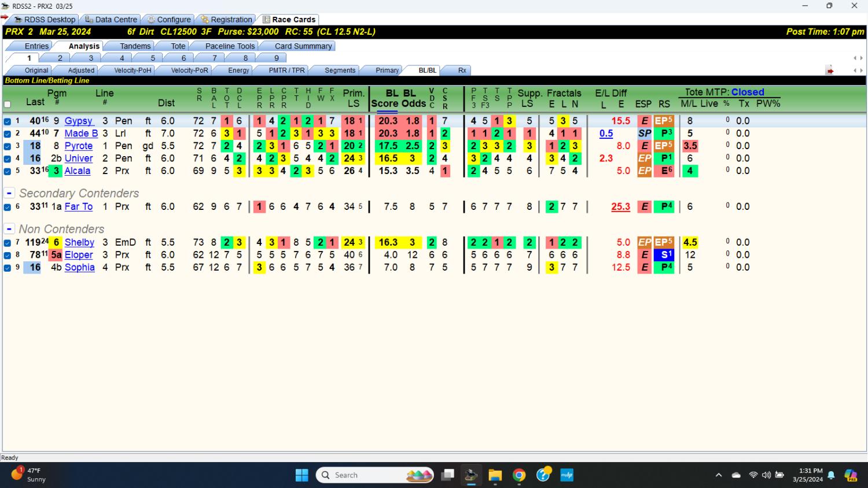Image resolution: width=868 pixels, height=488 pixels.
Task: Open the Card Summary tab
Action: tap(303, 46)
